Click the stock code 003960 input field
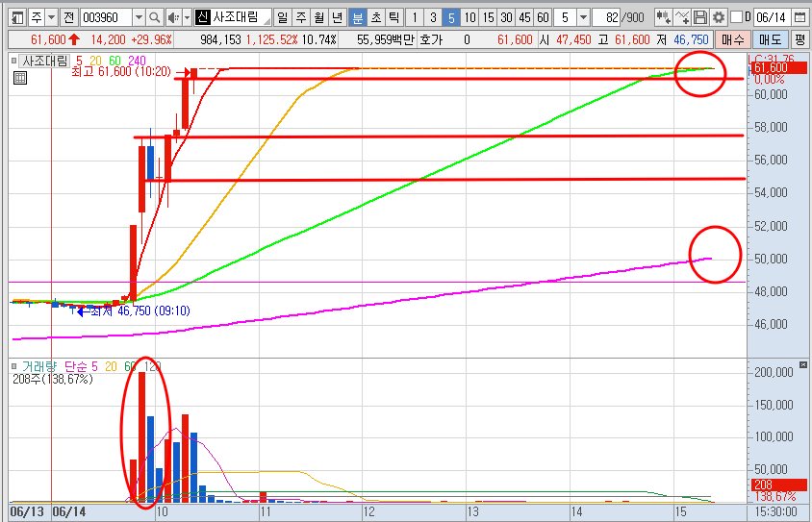This screenshot has height=522, width=812. click(x=107, y=17)
